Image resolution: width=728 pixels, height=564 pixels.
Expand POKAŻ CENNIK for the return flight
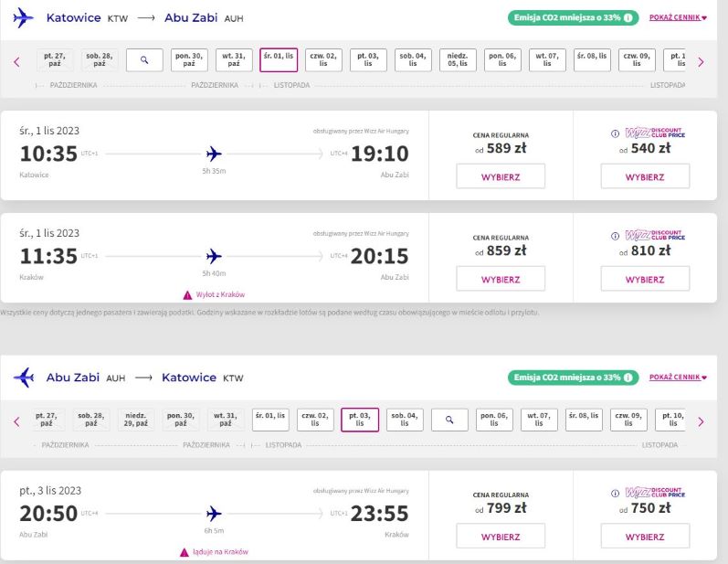coord(678,378)
